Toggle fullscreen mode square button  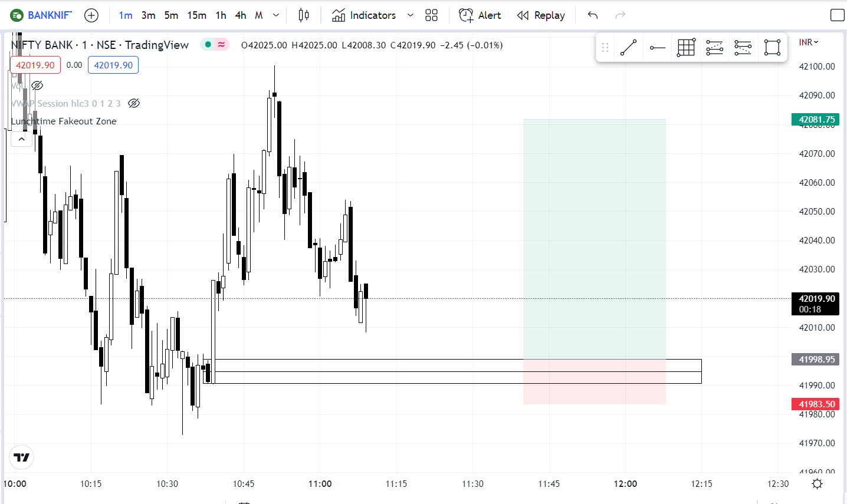[x=837, y=15]
